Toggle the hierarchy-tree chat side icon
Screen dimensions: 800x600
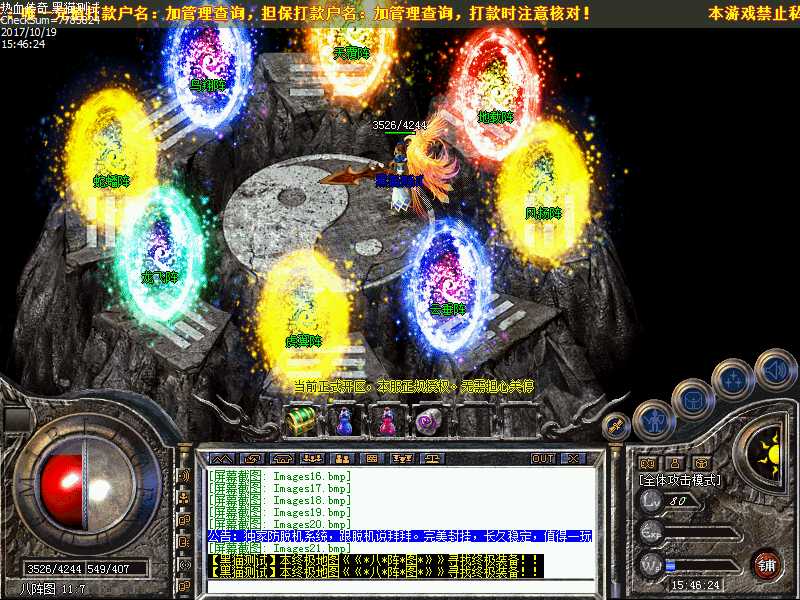(184, 498)
